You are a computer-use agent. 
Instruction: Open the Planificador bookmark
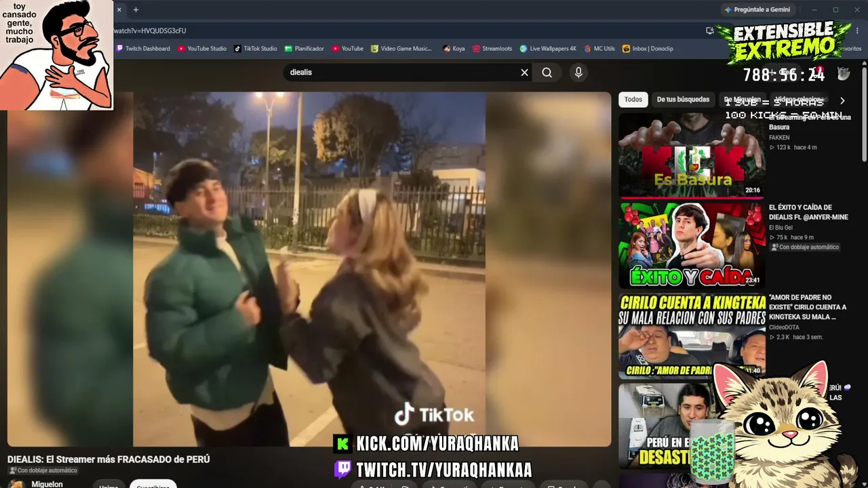[x=304, y=49]
